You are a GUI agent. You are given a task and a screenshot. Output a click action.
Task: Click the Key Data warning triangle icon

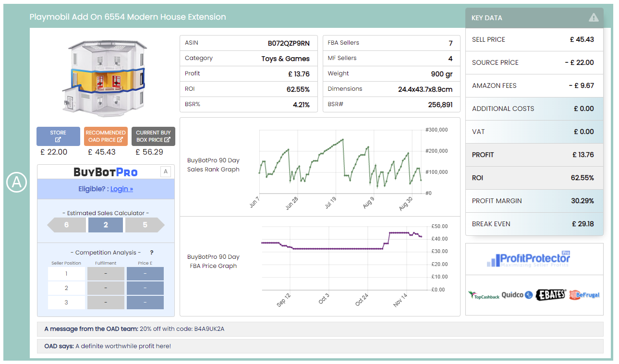pos(594,18)
